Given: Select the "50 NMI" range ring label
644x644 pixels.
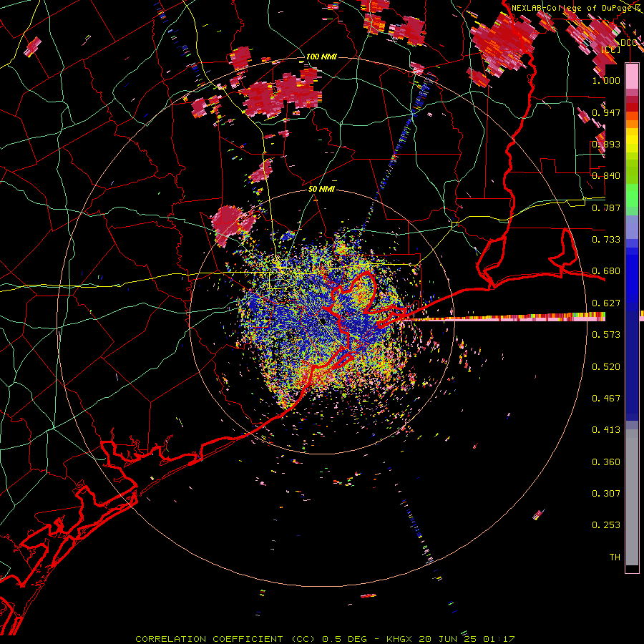Looking at the screenshot, I should [x=321, y=190].
